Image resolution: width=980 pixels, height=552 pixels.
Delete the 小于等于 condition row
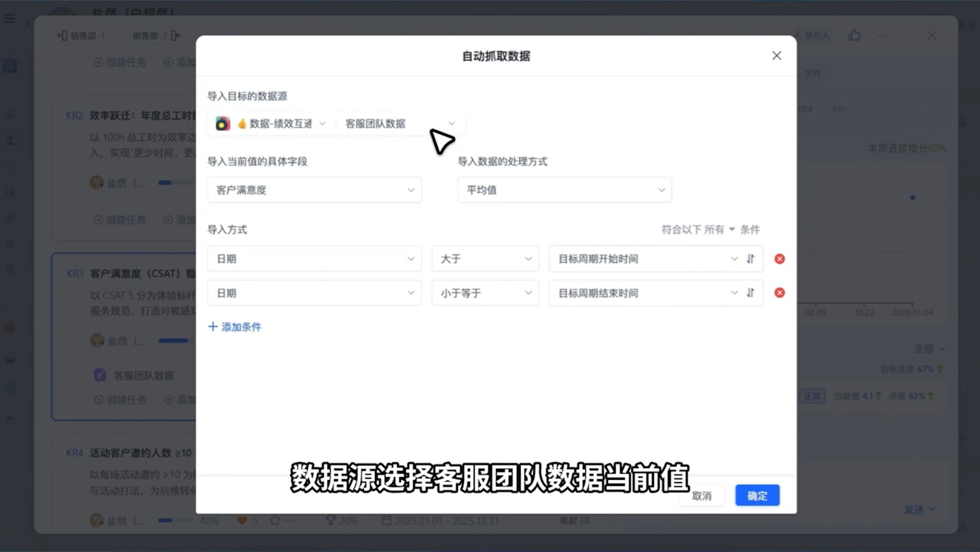pyautogui.click(x=780, y=293)
